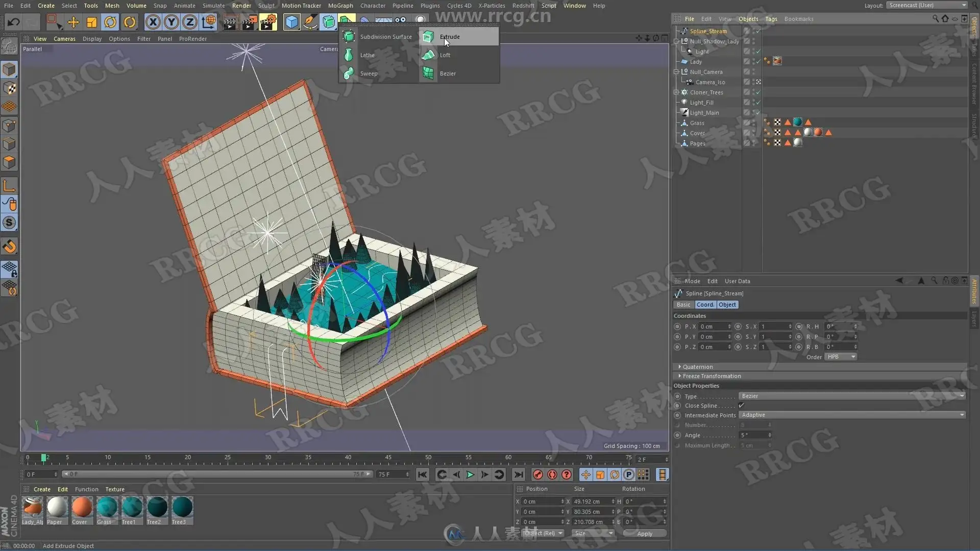
Task: Toggle the Close Spline checkbox
Action: tap(741, 406)
